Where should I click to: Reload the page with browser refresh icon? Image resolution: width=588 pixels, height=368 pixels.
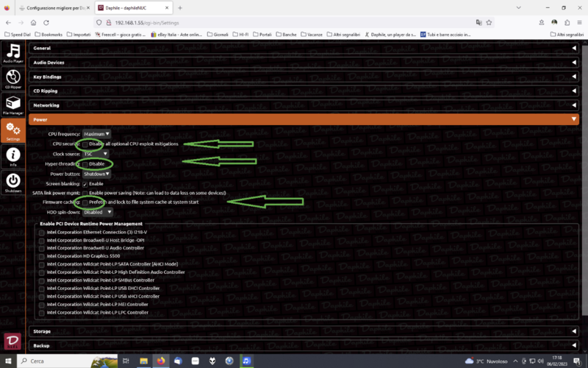[x=46, y=23]
